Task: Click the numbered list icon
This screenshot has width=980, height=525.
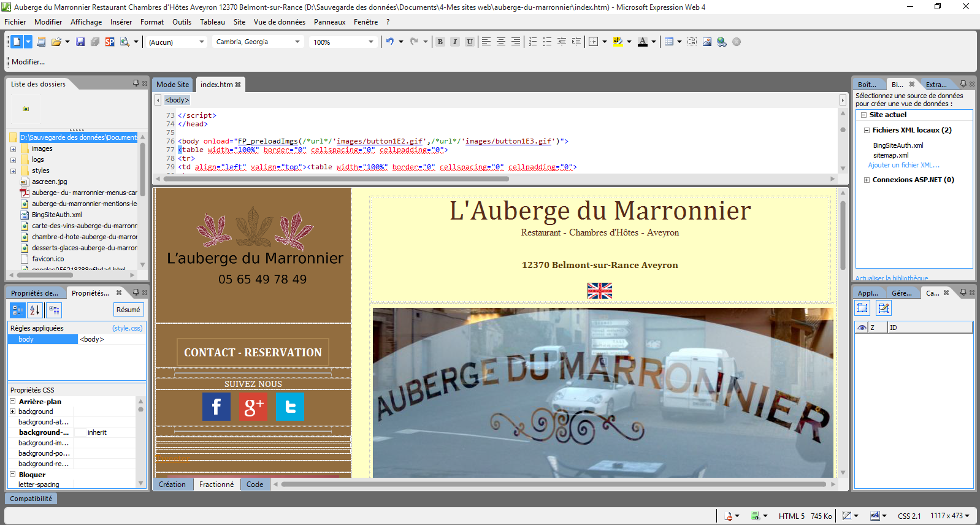Action: click(x=532, y=42)
